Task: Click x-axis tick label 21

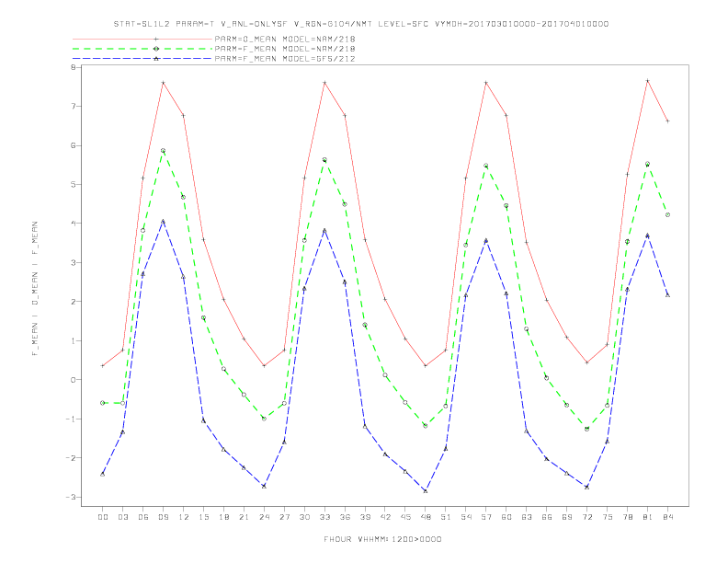Action: click(244, 517)
